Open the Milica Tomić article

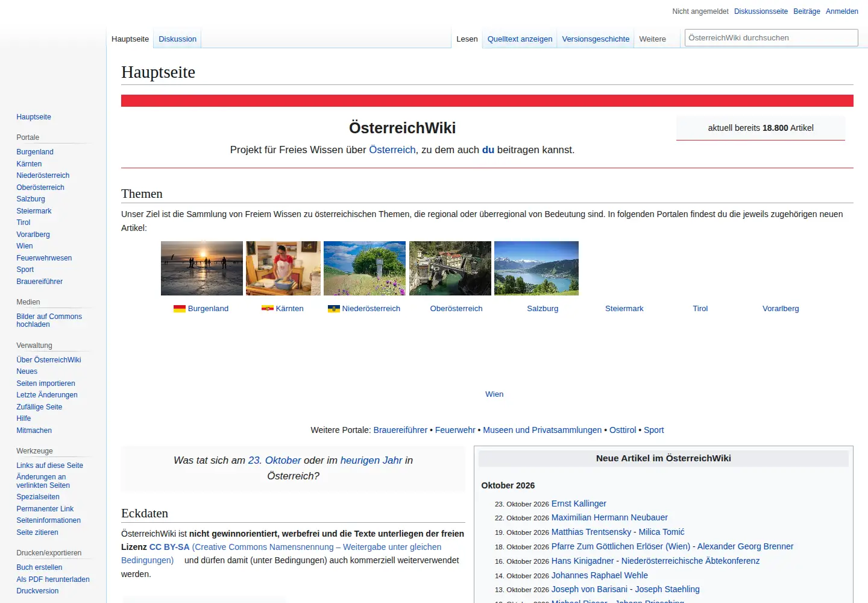(x=661, y=532)
